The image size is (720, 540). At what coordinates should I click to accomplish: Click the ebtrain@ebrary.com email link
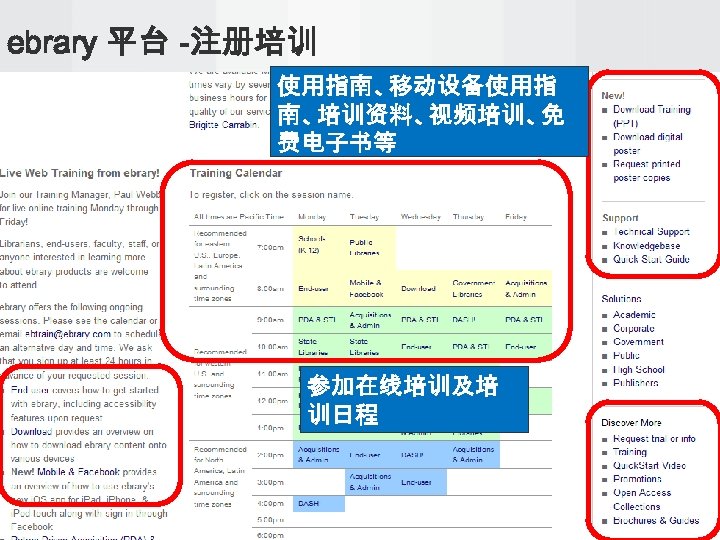(x=68, y=334)
